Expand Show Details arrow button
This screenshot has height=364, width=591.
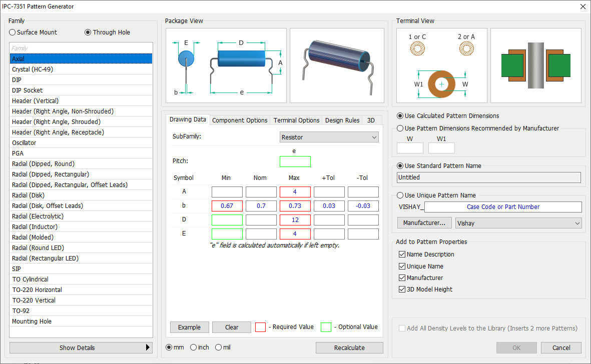point(81,348)
